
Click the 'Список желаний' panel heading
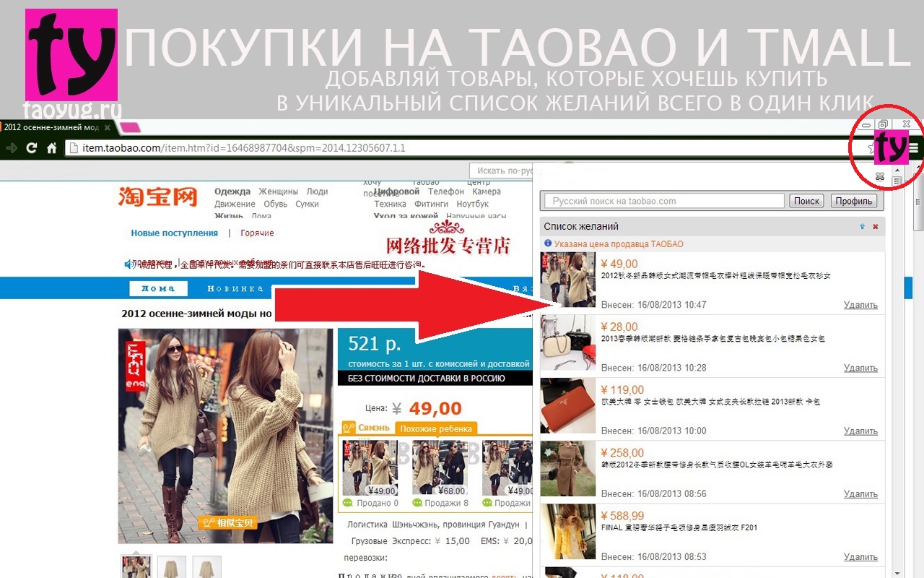581,227
